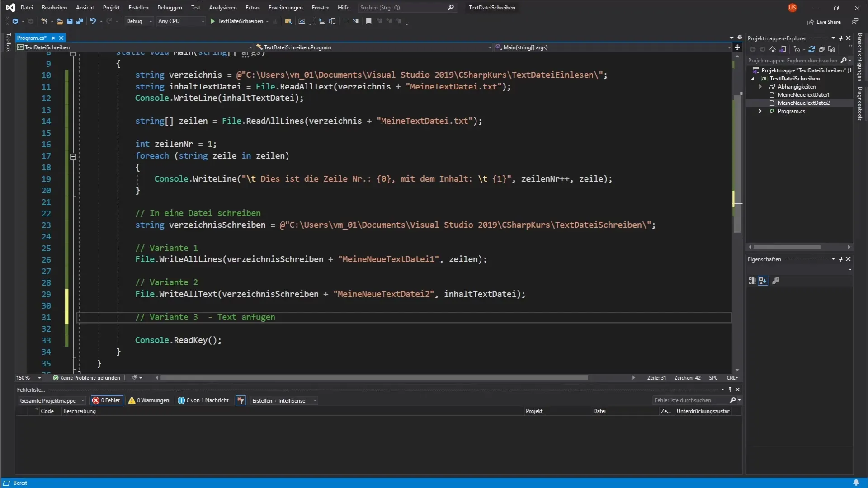The height and width of the screenshot is (488, 868).
Task: Toggle a bookmark on the current line
Action: [369, 21]
